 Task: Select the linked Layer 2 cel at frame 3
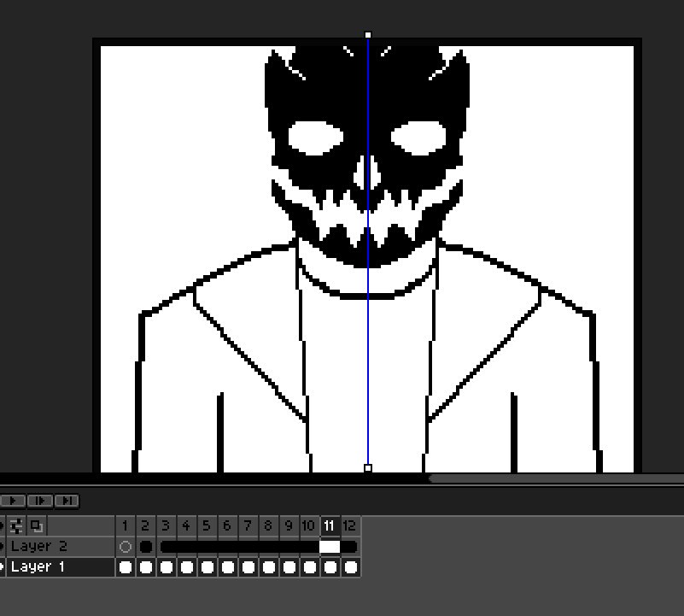point(167,546)
